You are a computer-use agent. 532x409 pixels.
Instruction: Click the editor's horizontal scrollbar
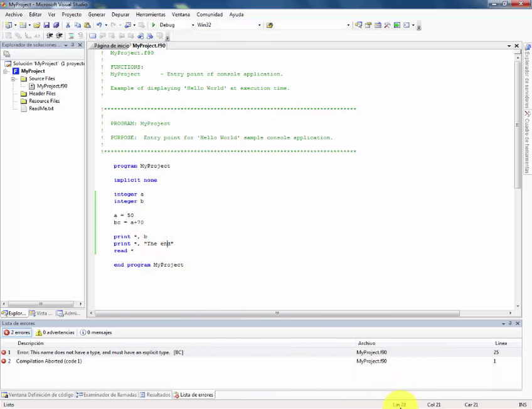pos(276,313)
